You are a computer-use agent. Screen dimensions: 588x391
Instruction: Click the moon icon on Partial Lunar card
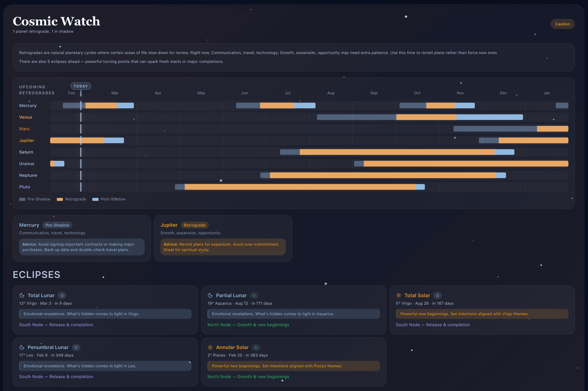(x=210, y=295)
